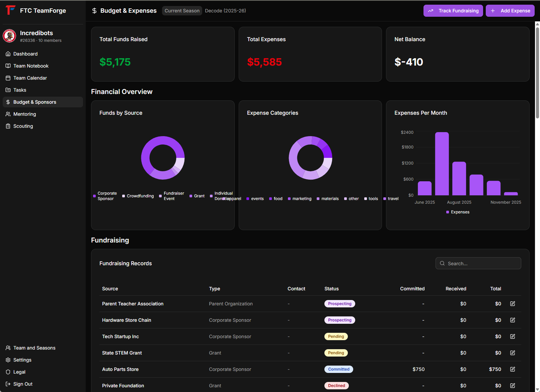Sign Out of the app

click(x=23, y=384)
